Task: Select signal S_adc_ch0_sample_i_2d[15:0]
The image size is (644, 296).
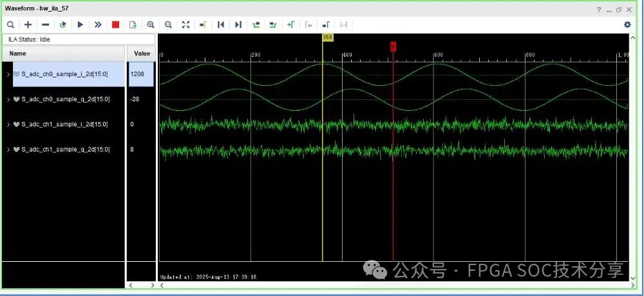Action: click(x=64, y=74)
